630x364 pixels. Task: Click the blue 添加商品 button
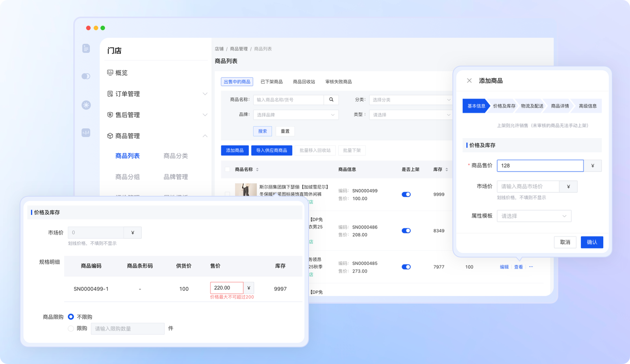[235, 150]
